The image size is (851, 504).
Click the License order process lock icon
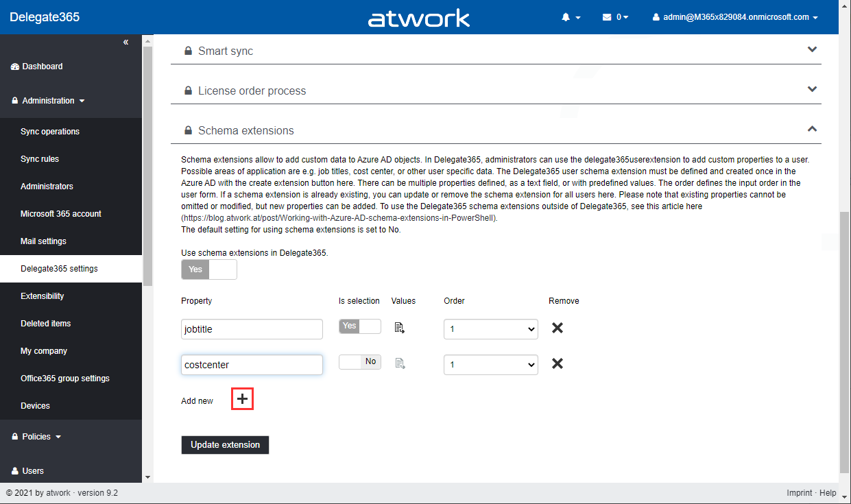click(x=188, y=91)
